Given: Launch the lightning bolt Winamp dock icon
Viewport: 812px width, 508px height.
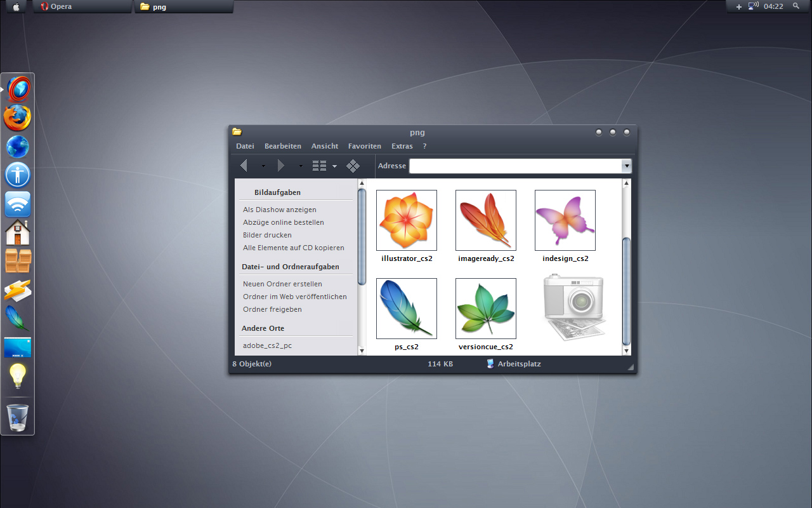Looking at the screenshot, I should pos(18,290).
